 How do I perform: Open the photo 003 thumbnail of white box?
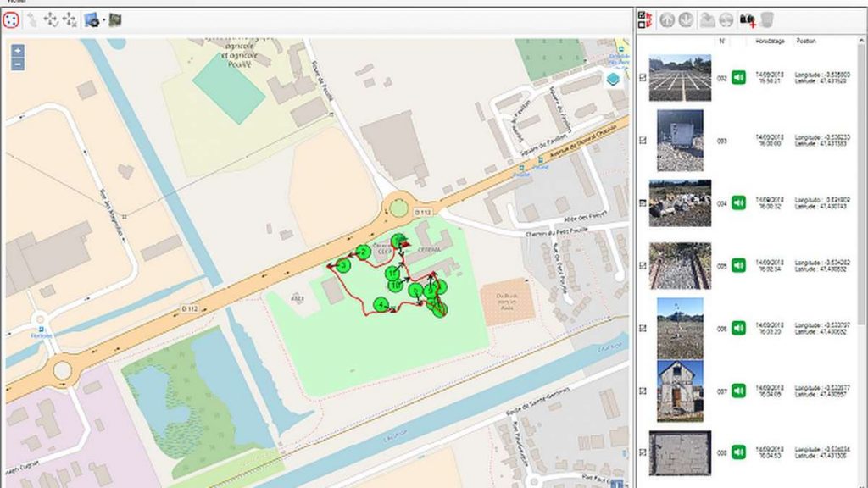(x=680, y=141)
